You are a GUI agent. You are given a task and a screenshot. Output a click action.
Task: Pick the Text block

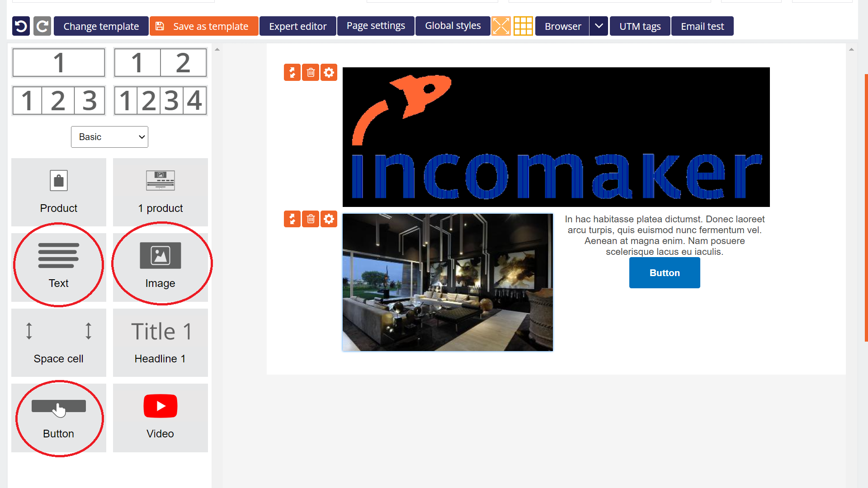tap(59, 267)
